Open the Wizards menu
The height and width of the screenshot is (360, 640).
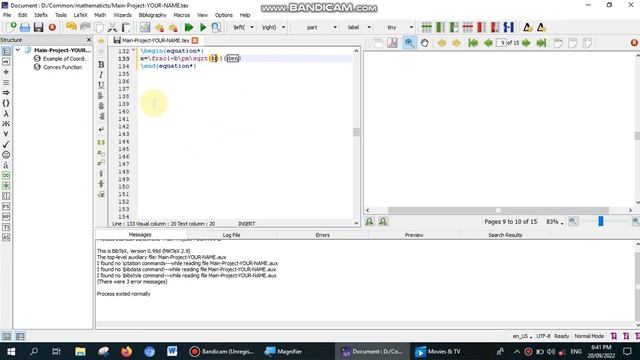point(122,15)
